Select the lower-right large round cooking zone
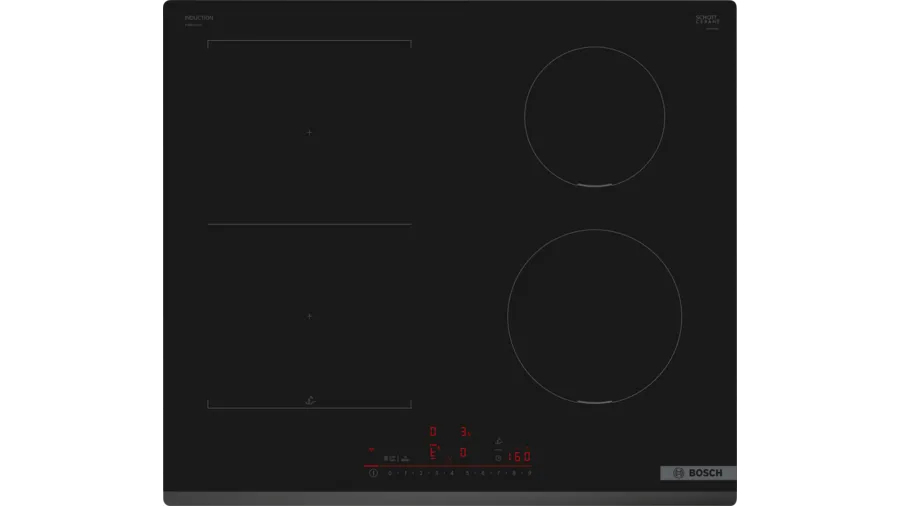 point(595,316)
